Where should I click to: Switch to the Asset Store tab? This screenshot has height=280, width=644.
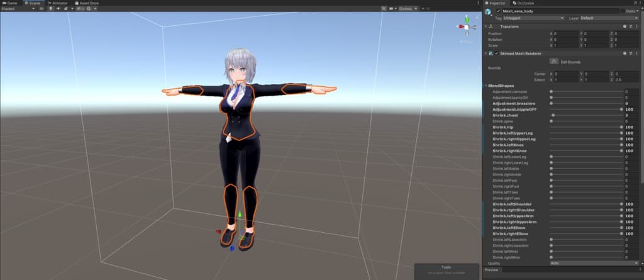[87, 3]
